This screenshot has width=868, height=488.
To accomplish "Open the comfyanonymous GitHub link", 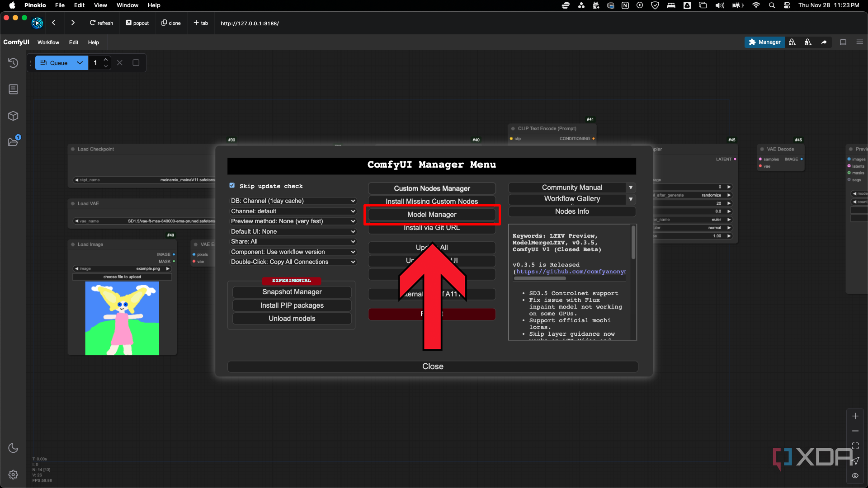I will coord(571,272).
